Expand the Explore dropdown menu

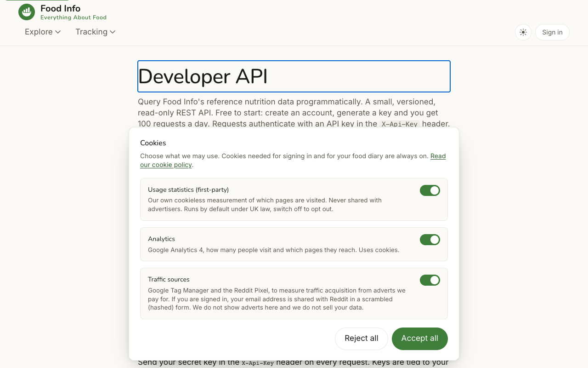pyautogui.click(x=43, y=32)
